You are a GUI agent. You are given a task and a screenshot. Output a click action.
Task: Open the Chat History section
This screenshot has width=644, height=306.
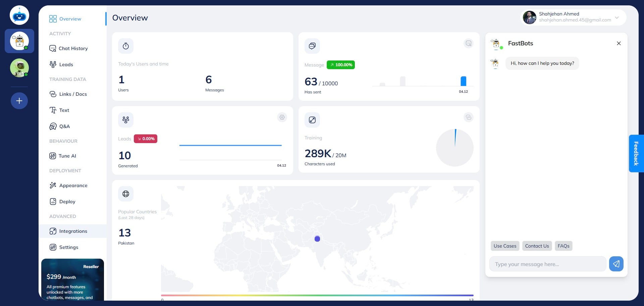73,48
